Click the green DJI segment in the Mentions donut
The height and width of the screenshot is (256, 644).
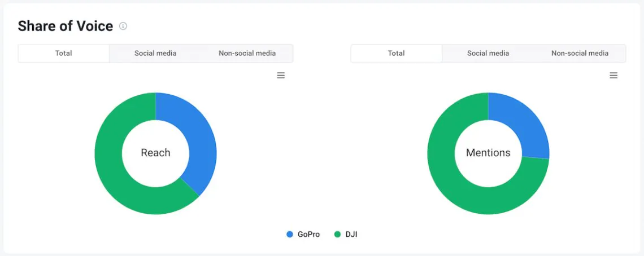pyautogui.click(x=452, y=180)
